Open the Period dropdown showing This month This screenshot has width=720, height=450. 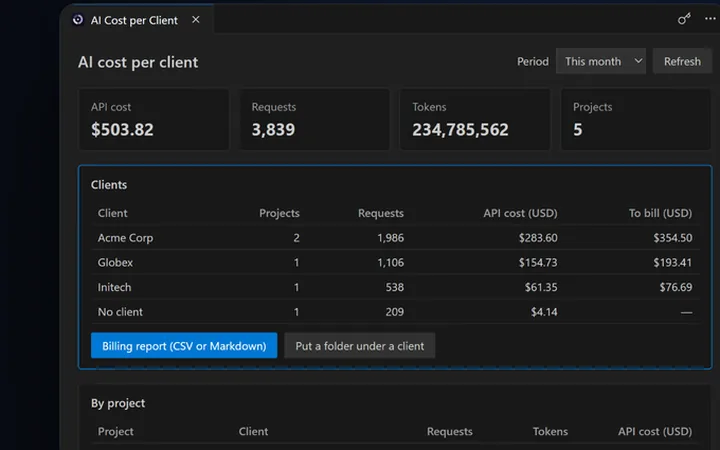click(x=601, y=61)
